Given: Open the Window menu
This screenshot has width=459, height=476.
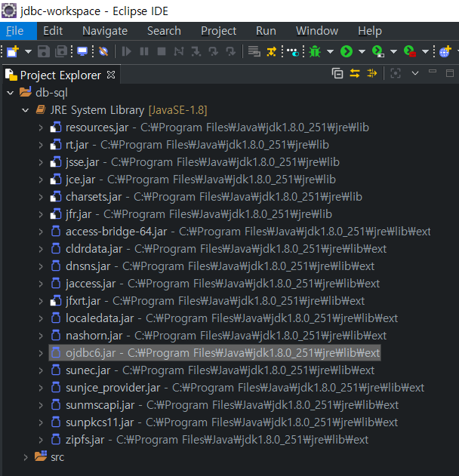Looking at the screenshot, I should (x=317, y=31).
